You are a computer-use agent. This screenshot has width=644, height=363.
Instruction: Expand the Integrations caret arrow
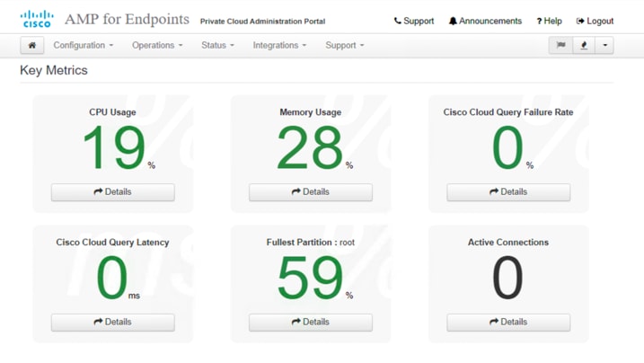304,46
